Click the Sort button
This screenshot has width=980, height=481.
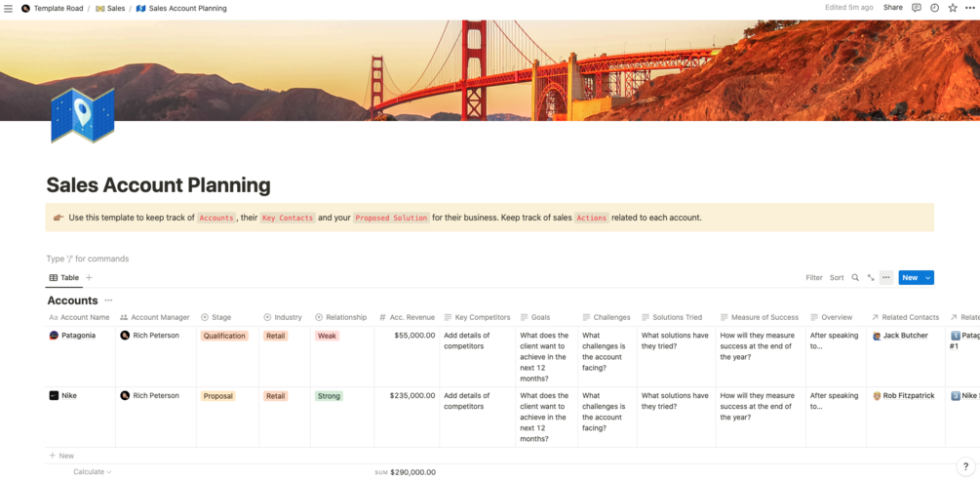pos(837,278)
